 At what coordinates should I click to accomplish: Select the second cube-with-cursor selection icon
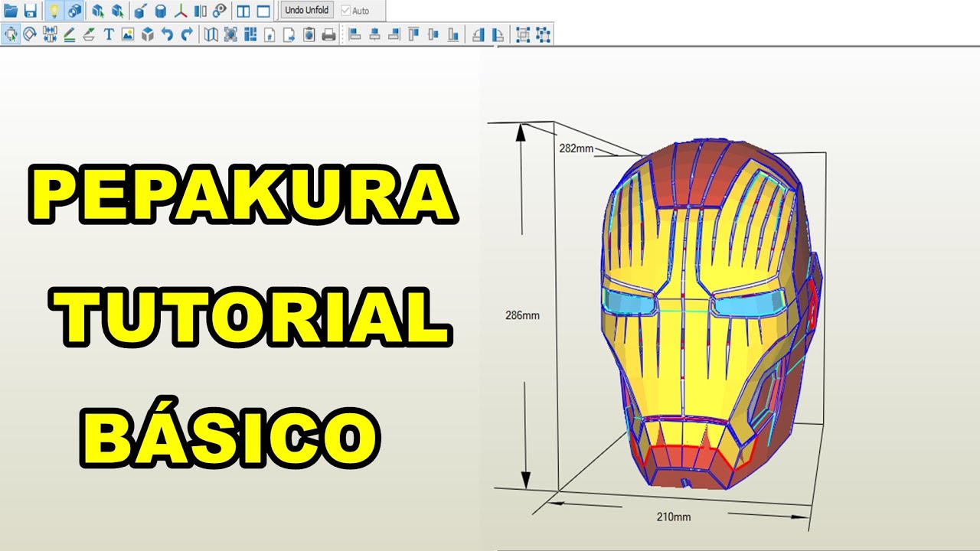(118, 11)
